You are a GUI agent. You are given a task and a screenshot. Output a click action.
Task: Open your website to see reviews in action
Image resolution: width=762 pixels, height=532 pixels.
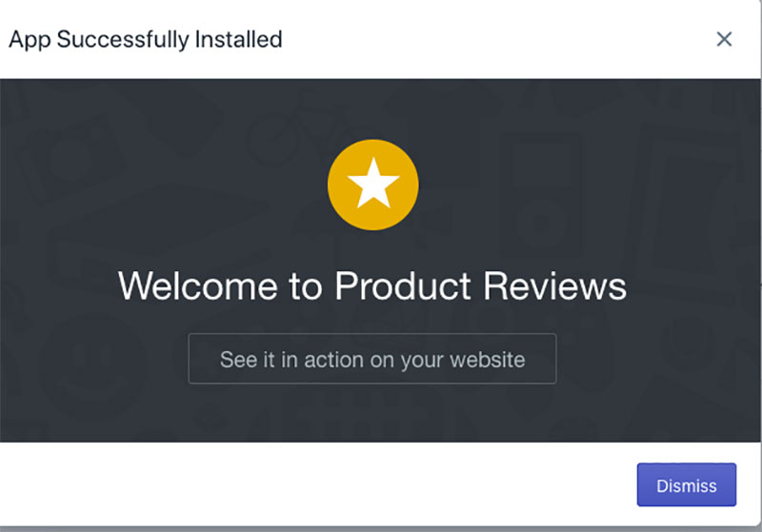pyautogui.click(x=372, y=359)
